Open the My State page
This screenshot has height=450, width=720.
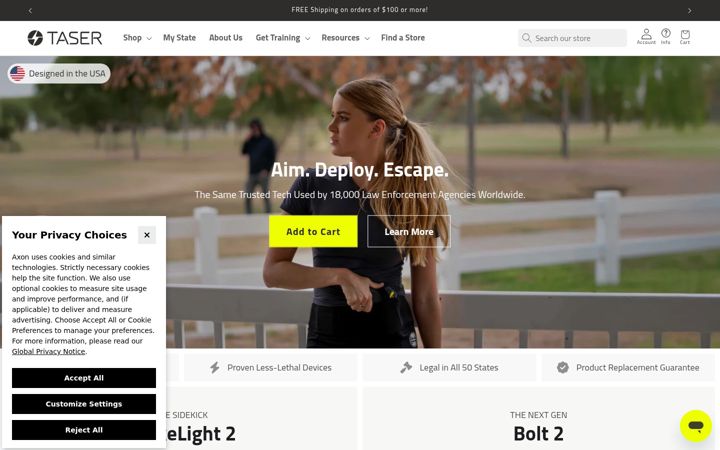coord(180,38)
